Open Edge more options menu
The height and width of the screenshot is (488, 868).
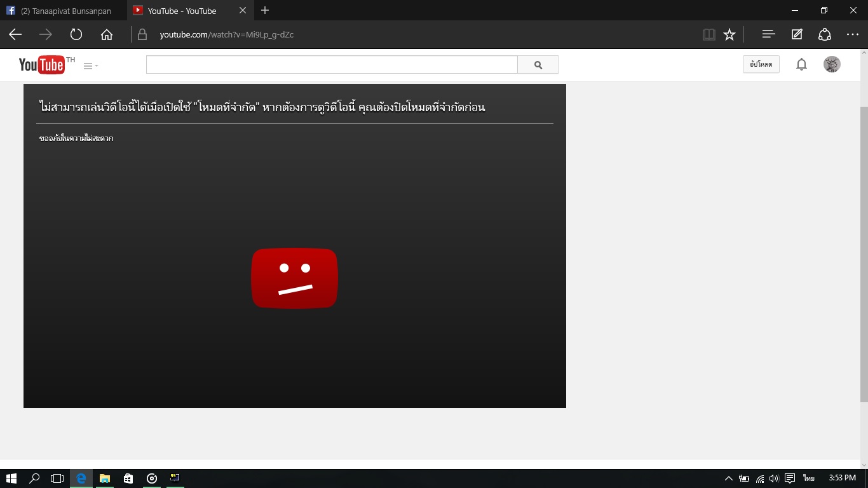click(x=853, y=34)
